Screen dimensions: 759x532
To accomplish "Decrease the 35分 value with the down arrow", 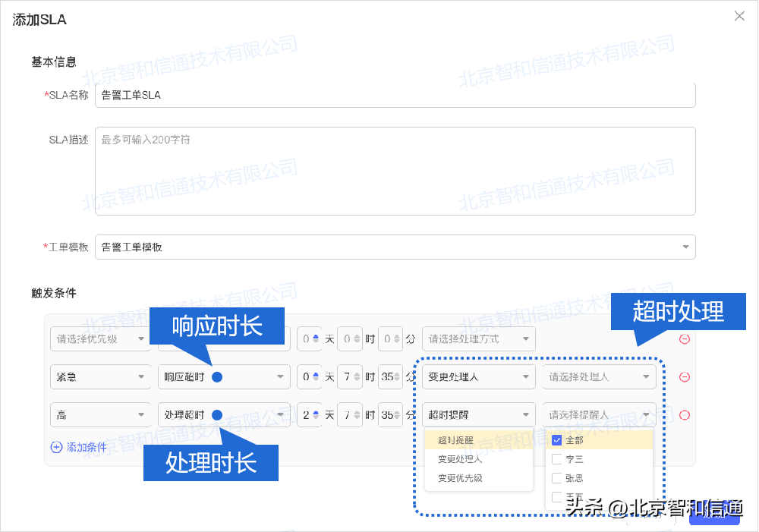I will tap(398, 379).
